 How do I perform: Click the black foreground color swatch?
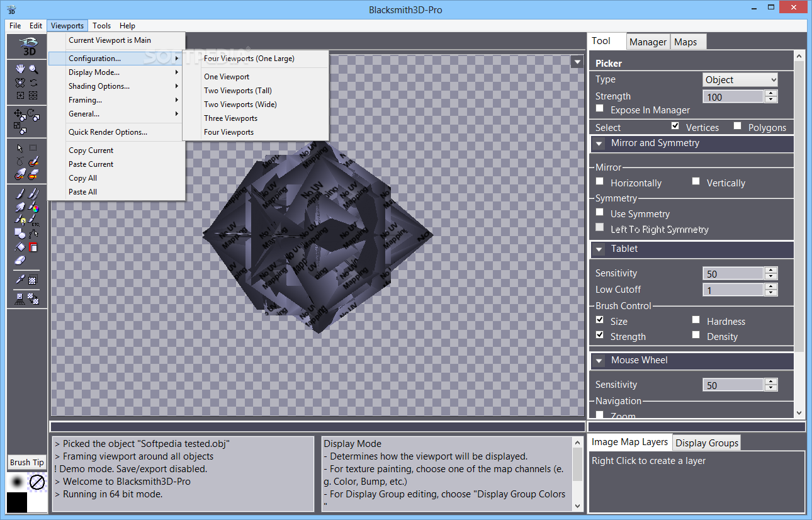point(17,502)
